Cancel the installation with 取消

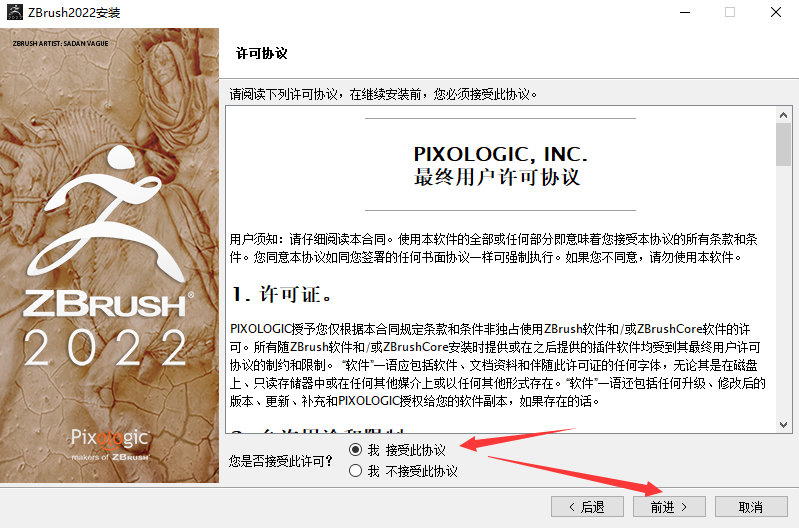pyautogui.click(x=751, y=507)
